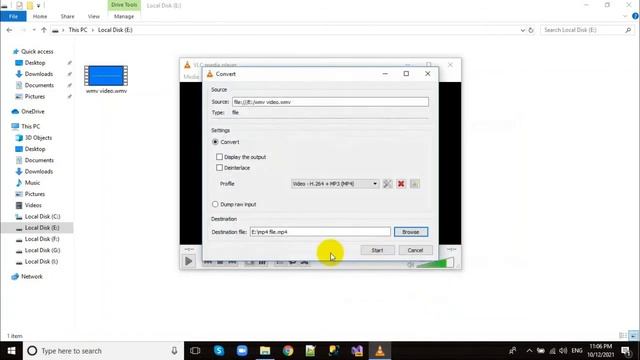
Task: Open pinned Desktop under Quick access
Action: (x=35, y=63)
